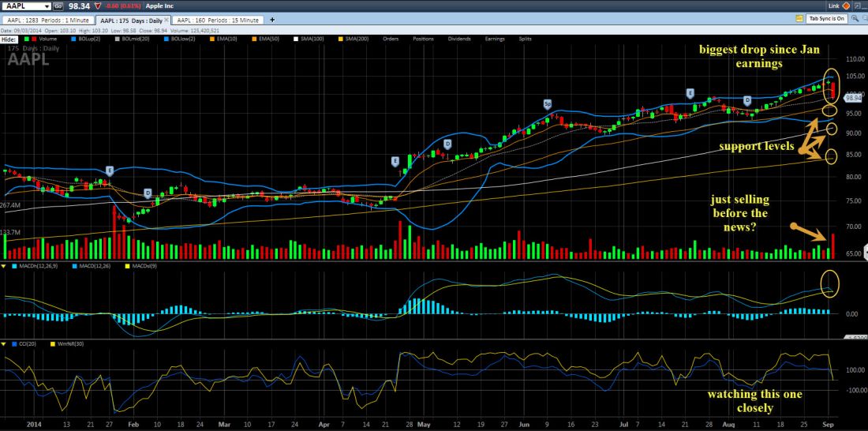Click the 'D' dividend marker in early August
Screen dimensions: 868x431
[x=747, y=100]
